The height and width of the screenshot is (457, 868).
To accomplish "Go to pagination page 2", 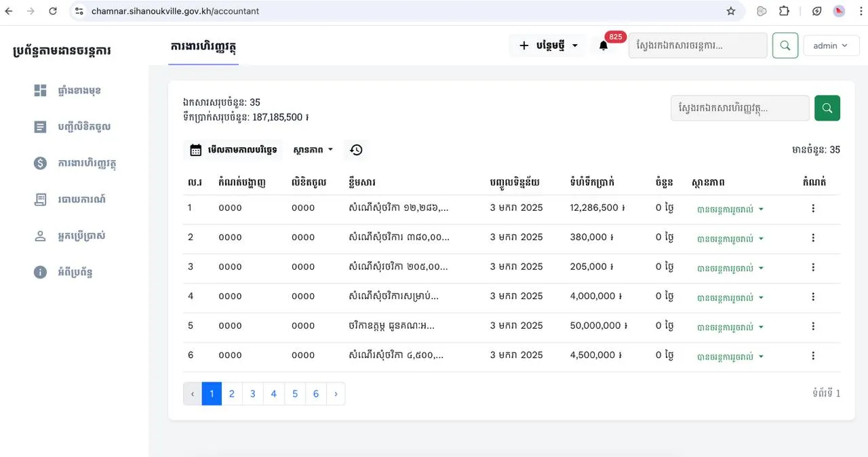I will tap(232, 393).
